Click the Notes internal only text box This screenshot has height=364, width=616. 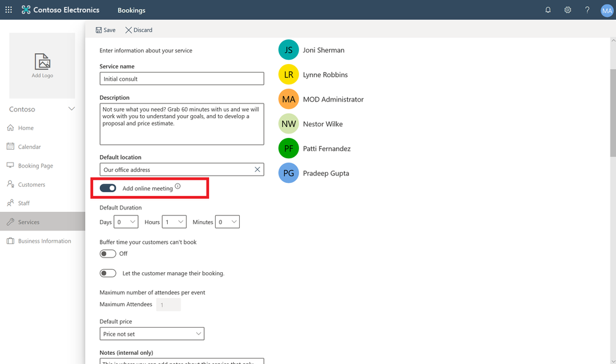pyautogui.click(x=182, y=362)
